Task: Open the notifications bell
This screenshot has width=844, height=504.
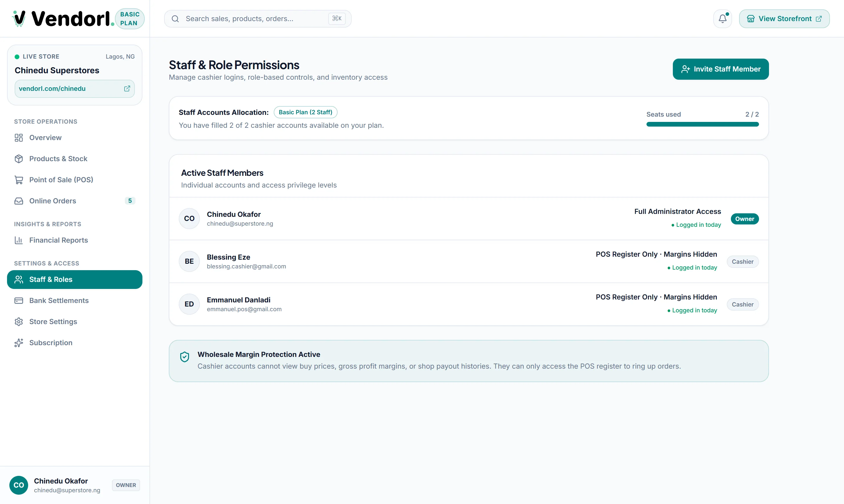Action: (x=722, y=19)
